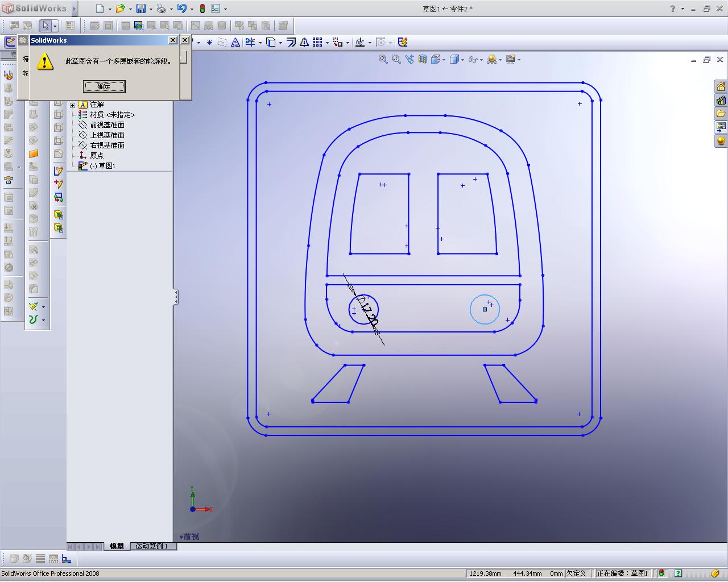The height and width of the screenshot is (582, 728).
Task: Click the Trim Entities icon
Action: click(250, 42)
